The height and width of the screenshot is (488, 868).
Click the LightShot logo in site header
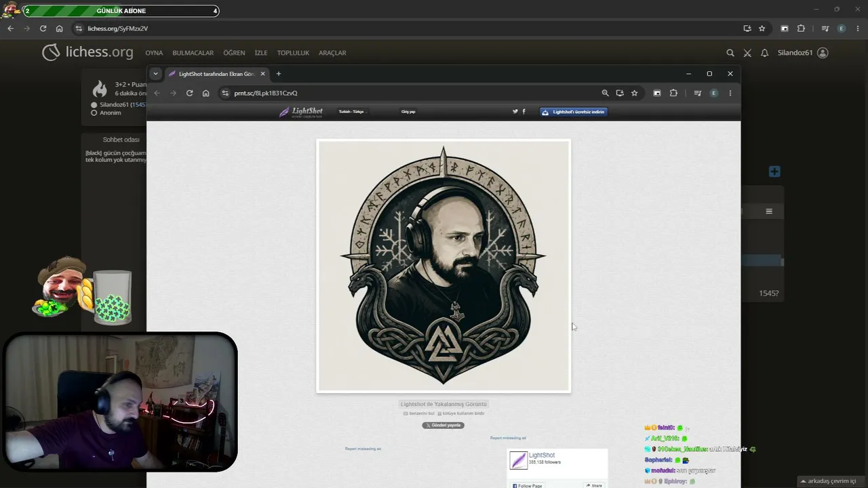click(301, 112)
